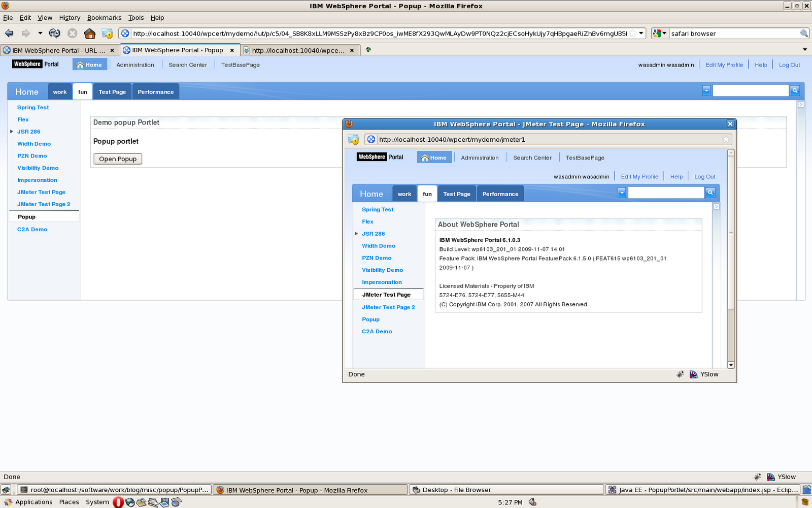Select the Performance tab in popup window

[500, 194]
